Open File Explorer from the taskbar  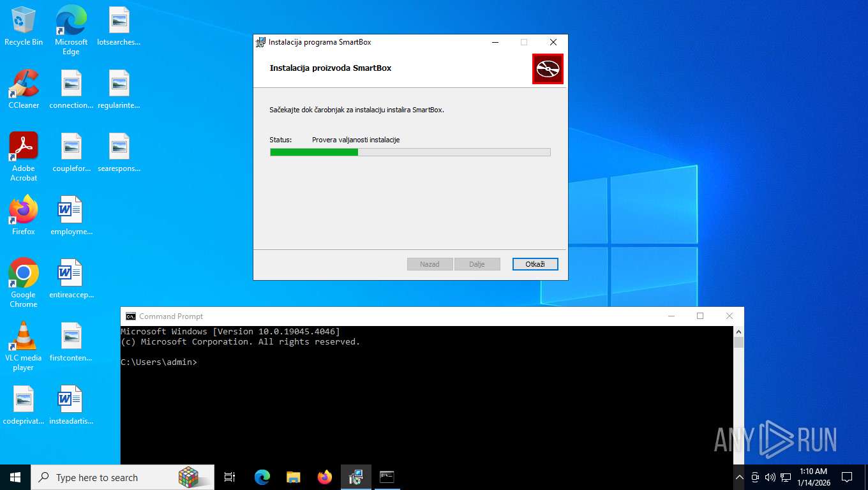coord(294,477)
